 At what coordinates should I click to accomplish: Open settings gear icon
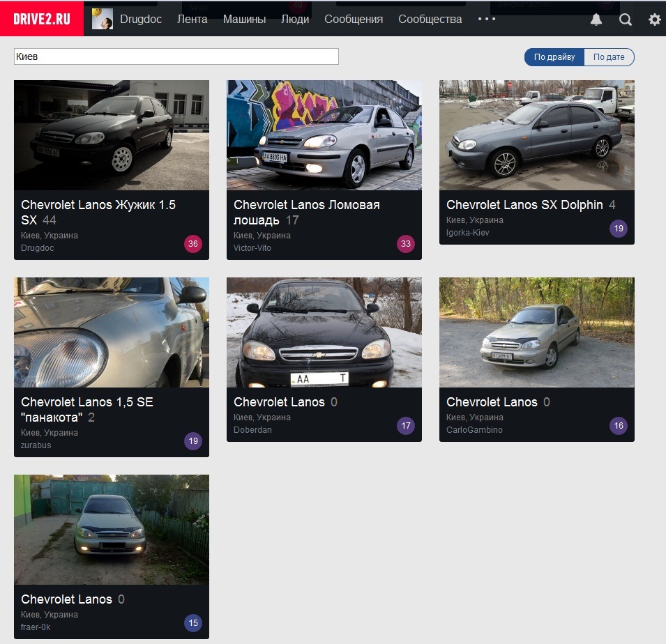(x=655, y=20)
